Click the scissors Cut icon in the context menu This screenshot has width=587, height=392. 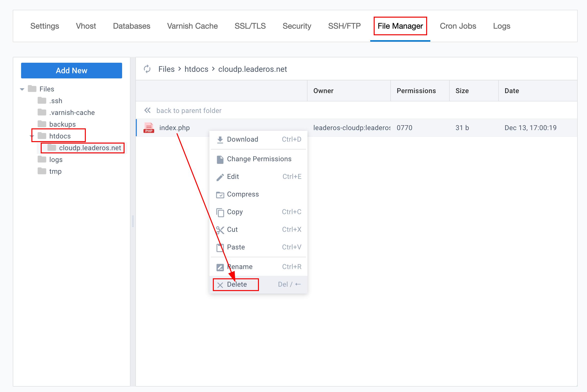click(x=220, y=230)
